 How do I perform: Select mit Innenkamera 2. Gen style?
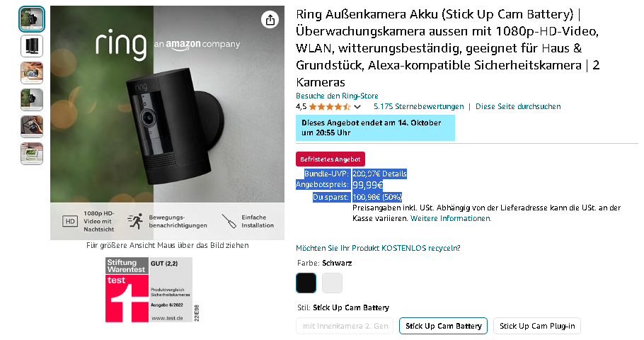345,326
